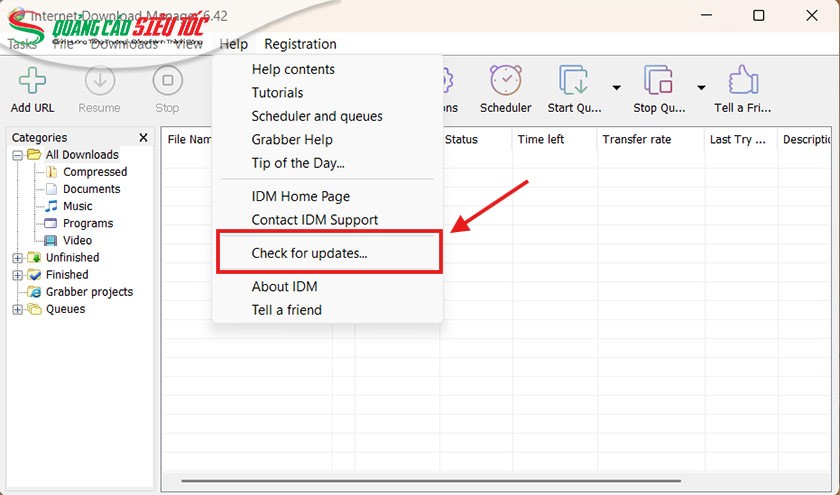Click the Scheduler clock icon
The height and width of the screenshot is (495, 840).
click(x=505, y=82)
